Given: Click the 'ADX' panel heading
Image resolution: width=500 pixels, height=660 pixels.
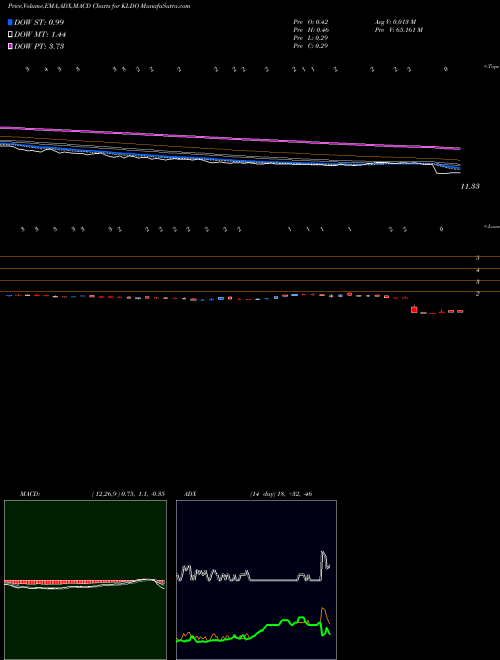Looking at the screenshot, I should click(x=190, y=494).
